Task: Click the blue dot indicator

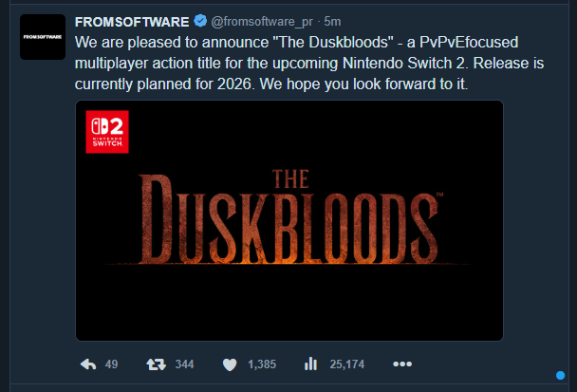Action: click(560, 375)
